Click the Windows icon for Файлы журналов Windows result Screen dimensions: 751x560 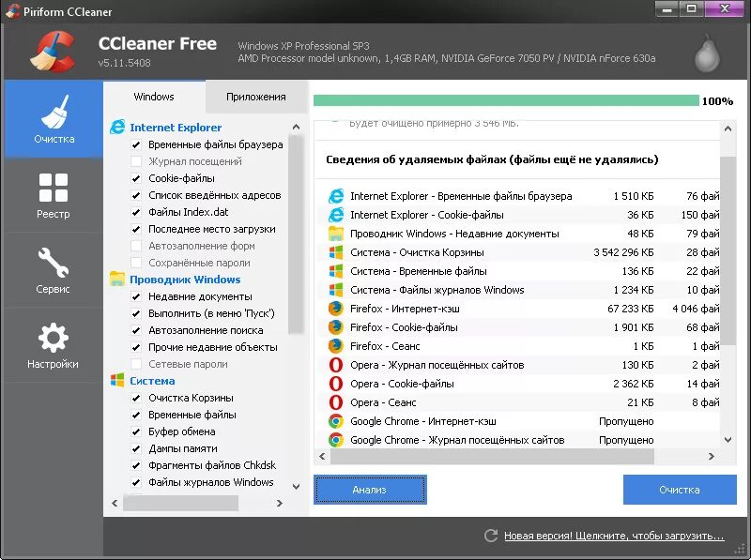(x=336, y=290)
